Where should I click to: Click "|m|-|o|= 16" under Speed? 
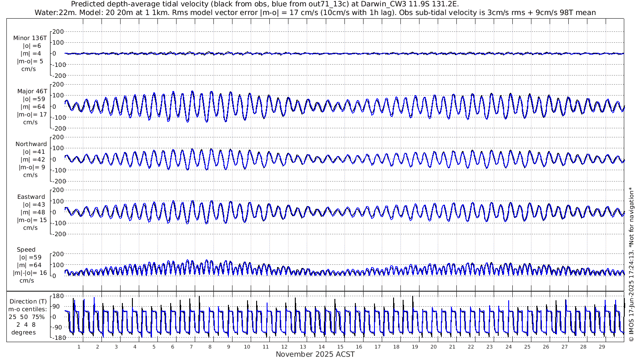tap(30, 273)
